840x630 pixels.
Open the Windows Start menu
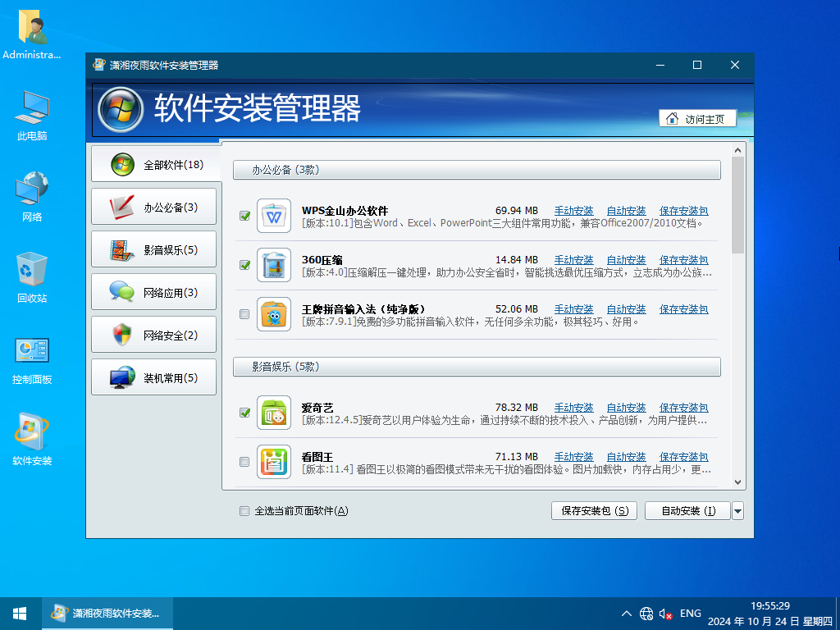[x=21, y=614]
